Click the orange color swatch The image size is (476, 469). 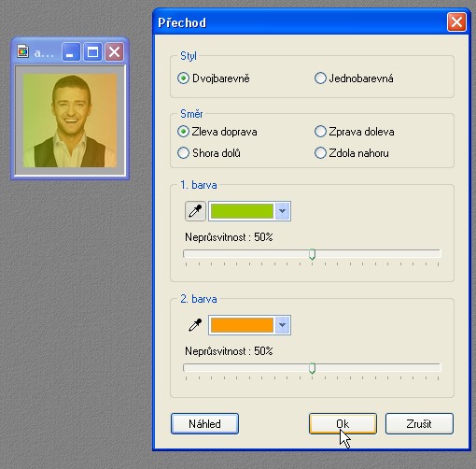click(x=242, y=325)
